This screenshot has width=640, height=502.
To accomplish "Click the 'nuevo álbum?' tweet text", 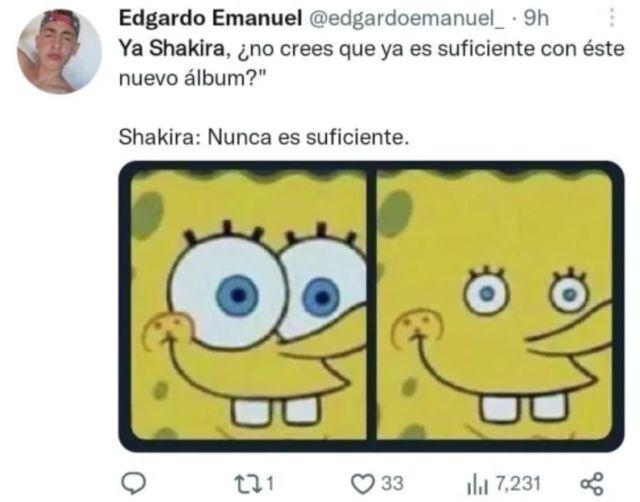I will tap(191, 78).
